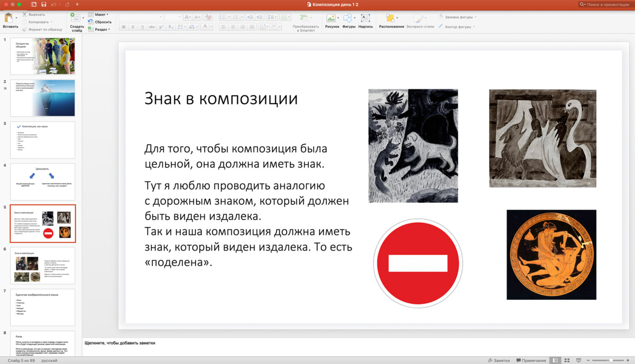The image size is (635, 364).
Task: Click the redo icon in the title bar
Action: tap(67, 4)
